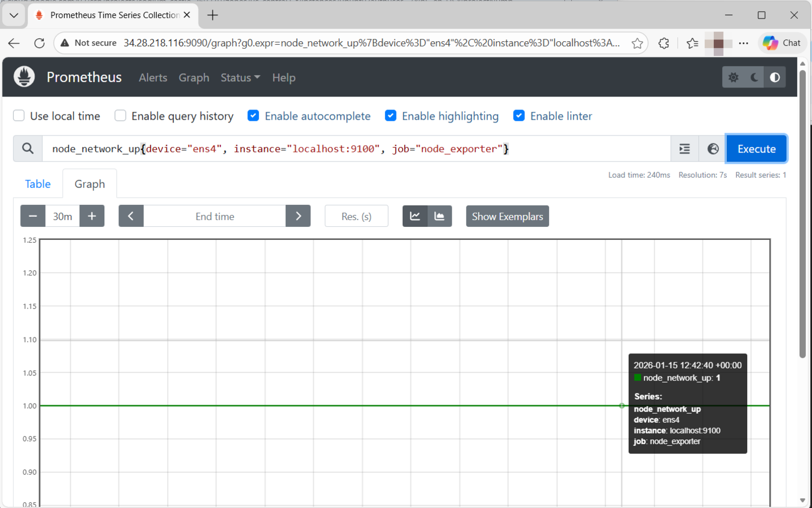Switch to the Table tab
The height and width of the screenshot is (508, 812).
pyautogui.click(x=37, y=183)
